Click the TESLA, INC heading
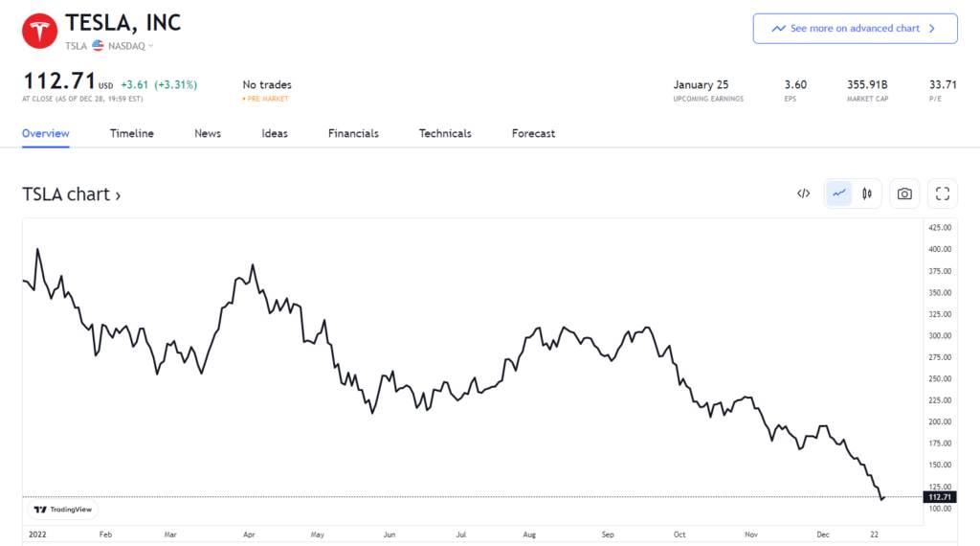This screenshot has width=980, height=546. point(123,23)
